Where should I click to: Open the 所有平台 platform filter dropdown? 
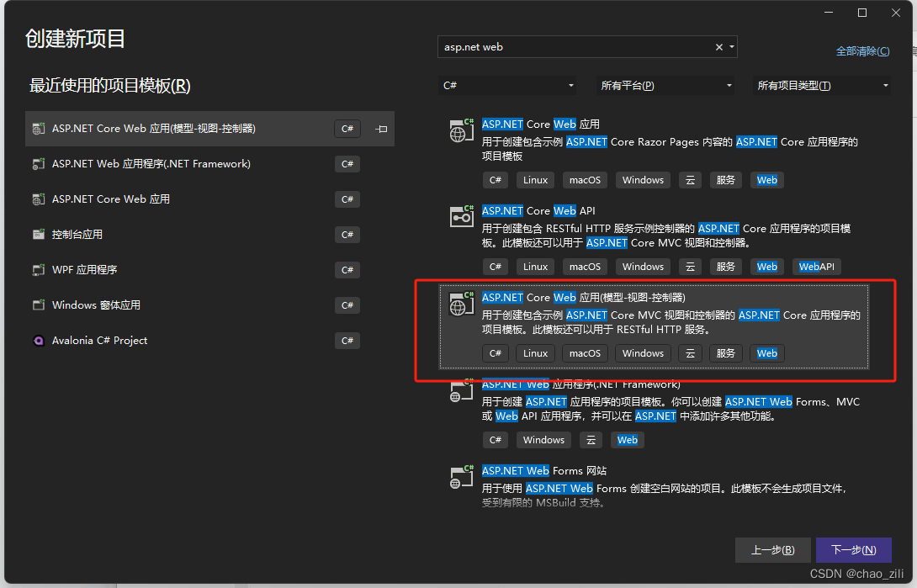(665, 86)
